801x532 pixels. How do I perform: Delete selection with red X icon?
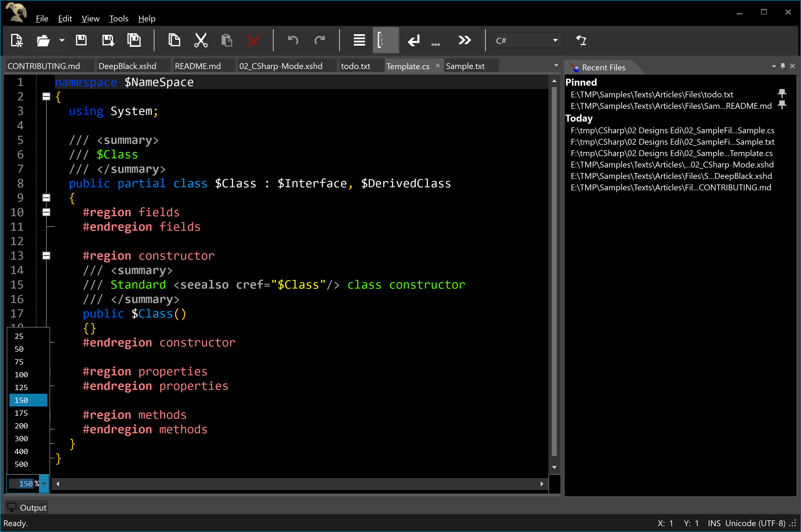tap(253, 40)
